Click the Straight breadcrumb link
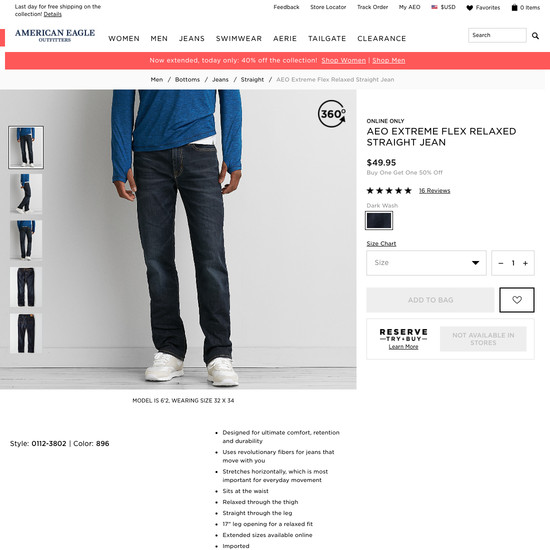This screenshot has height=550, width=550. coord(252,80)
